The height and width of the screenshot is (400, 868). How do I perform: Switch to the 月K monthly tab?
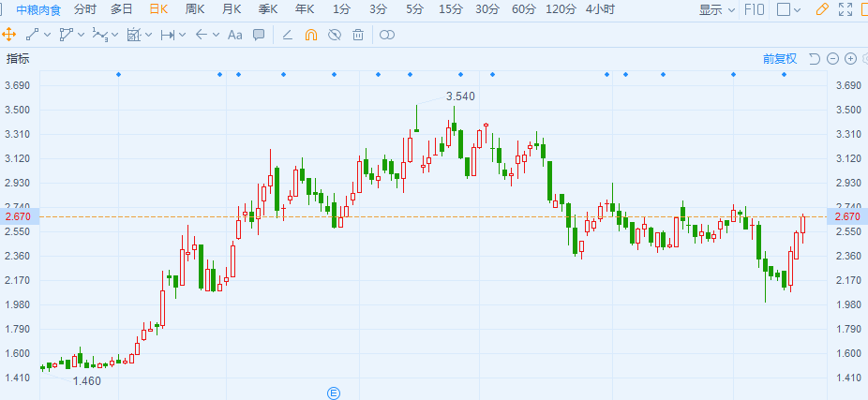click(232, 9)
